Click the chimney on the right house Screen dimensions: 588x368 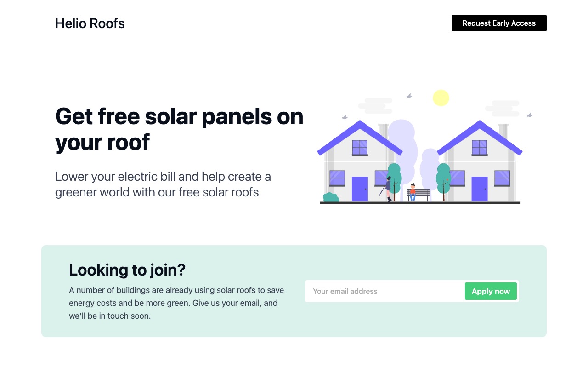(x=503, y=130)
